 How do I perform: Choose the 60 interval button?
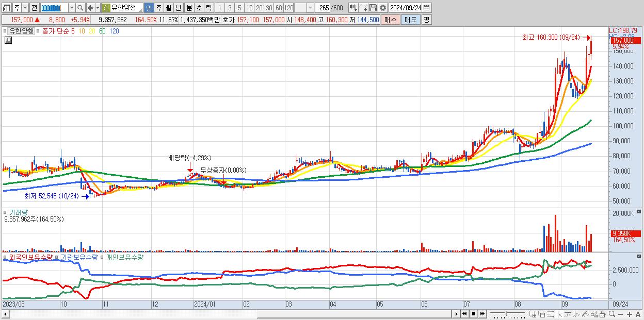[x=279, y=8]
